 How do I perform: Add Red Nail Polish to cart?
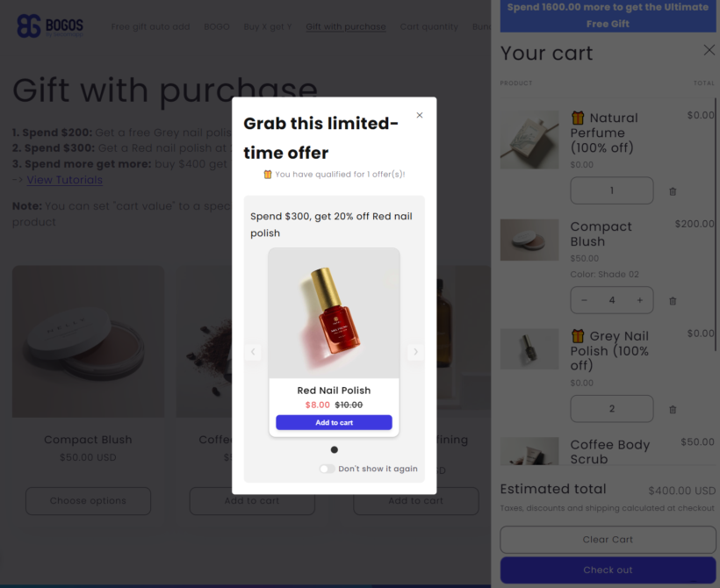[x=334, y=423]
